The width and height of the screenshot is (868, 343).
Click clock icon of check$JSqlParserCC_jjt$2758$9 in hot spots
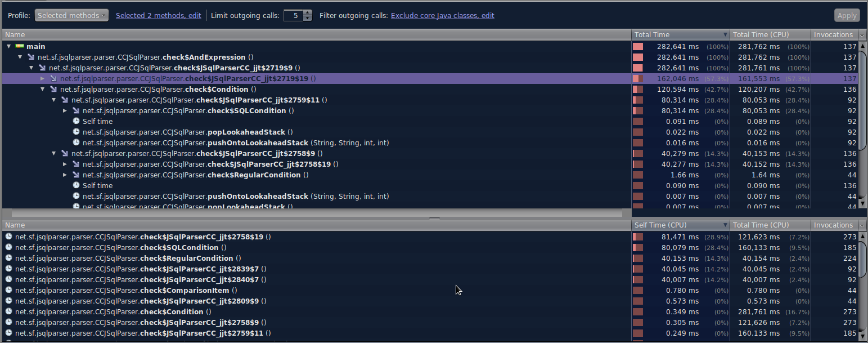click(x=8, y=323)
